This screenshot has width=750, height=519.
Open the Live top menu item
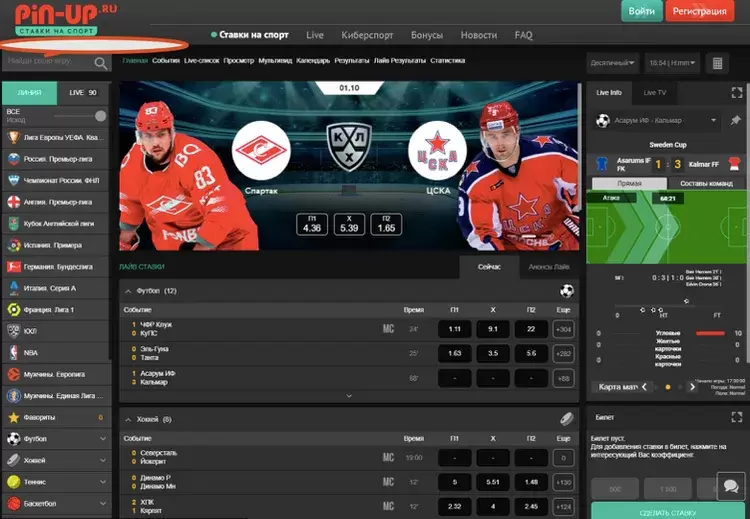coord(315,35)
